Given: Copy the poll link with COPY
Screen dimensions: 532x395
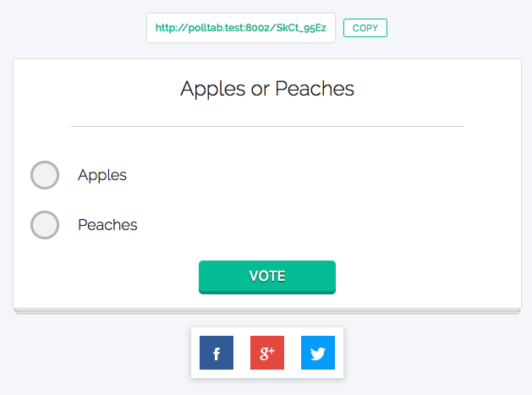Looking at the screenshot, I should (365, 28).
